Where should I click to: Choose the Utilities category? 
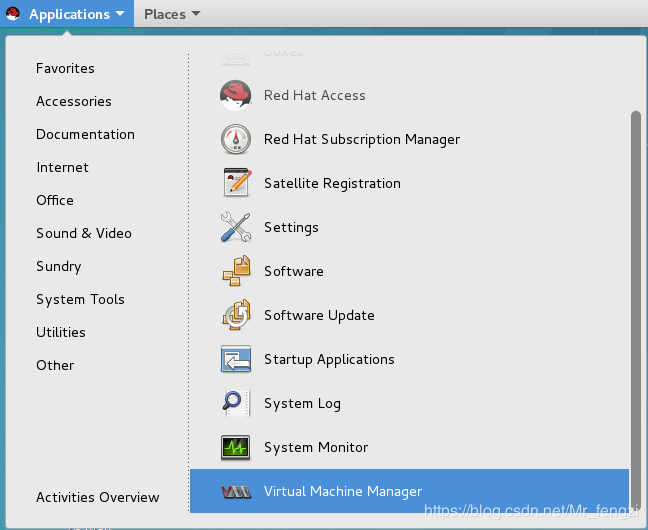(x=61, y=332)
